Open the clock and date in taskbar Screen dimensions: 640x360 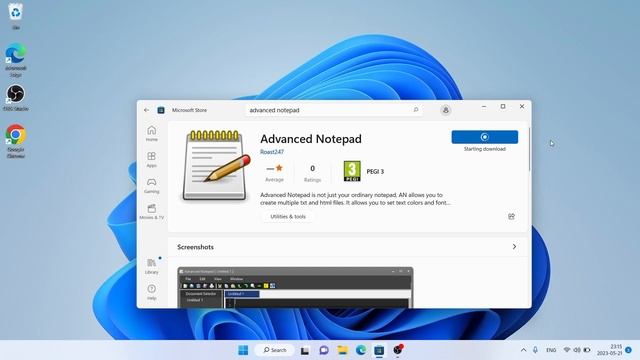pyautogui.click(x=610, y=350)
